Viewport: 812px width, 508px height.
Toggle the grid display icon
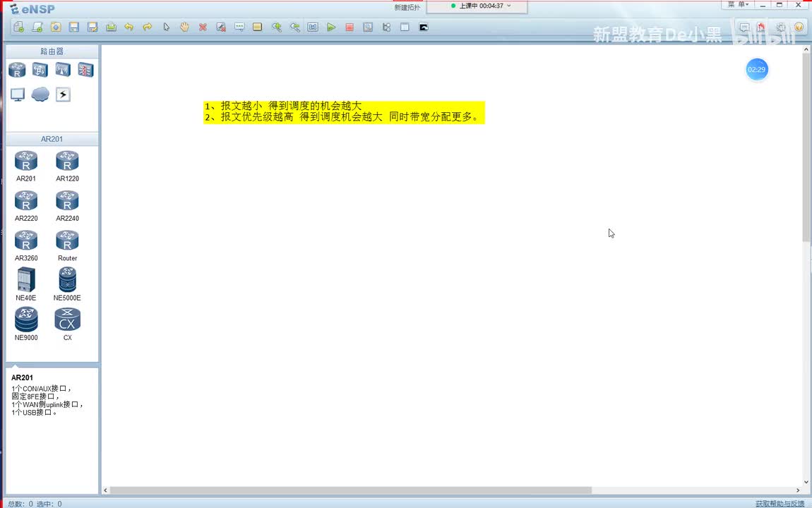pyautogui.click(x=405, y=27)
